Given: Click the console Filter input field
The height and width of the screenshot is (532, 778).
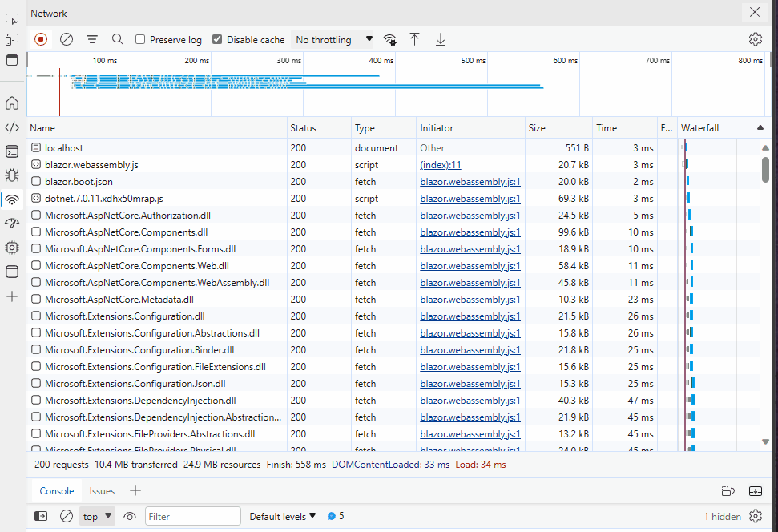Looking at the screenshot, I should coord(192,516).
